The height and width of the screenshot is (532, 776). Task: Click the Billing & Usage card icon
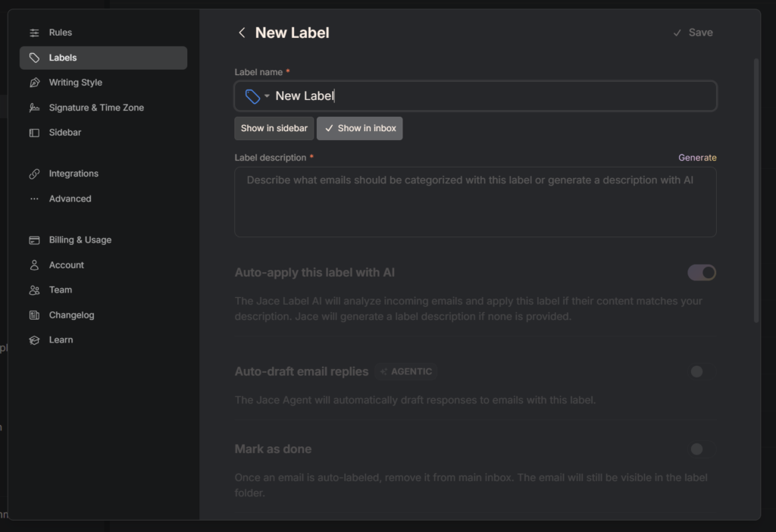(34, 240)
